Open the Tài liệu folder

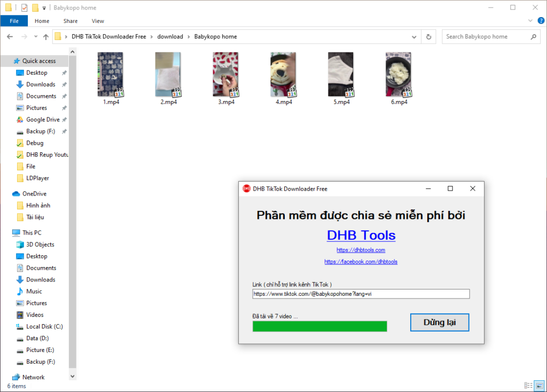click(34, 217)
